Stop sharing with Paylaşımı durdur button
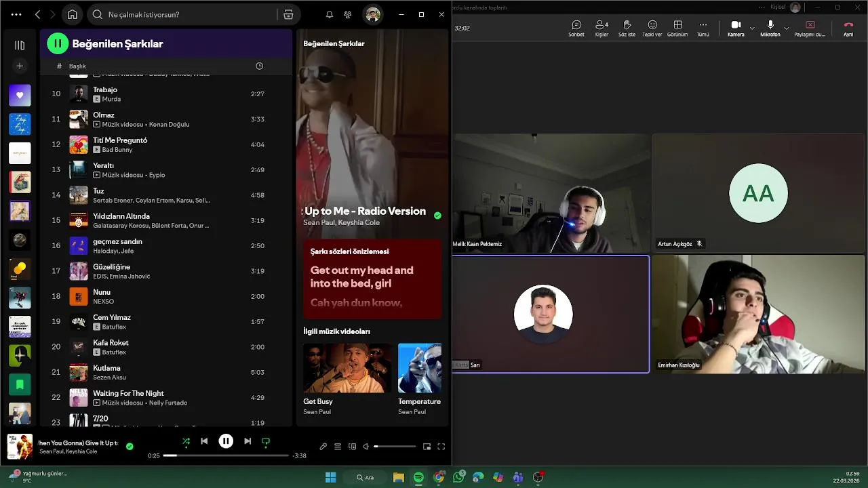The height and width of the screenshot is (488, 868). (810, 28)
